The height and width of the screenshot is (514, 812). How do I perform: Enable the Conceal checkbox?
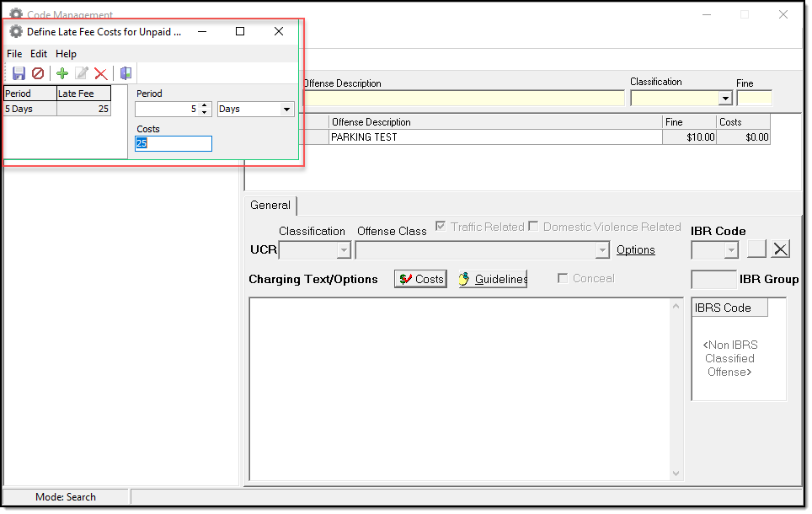[x=563, y=279]
